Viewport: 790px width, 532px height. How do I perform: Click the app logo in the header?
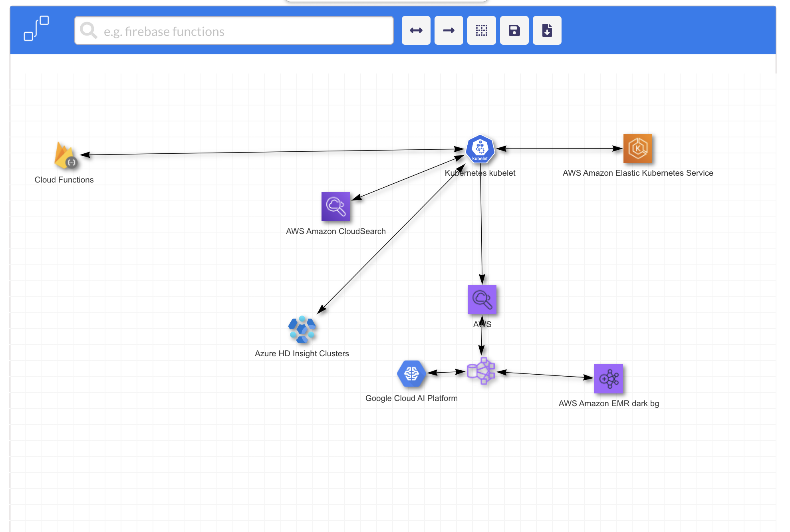[x=36, y=29]
